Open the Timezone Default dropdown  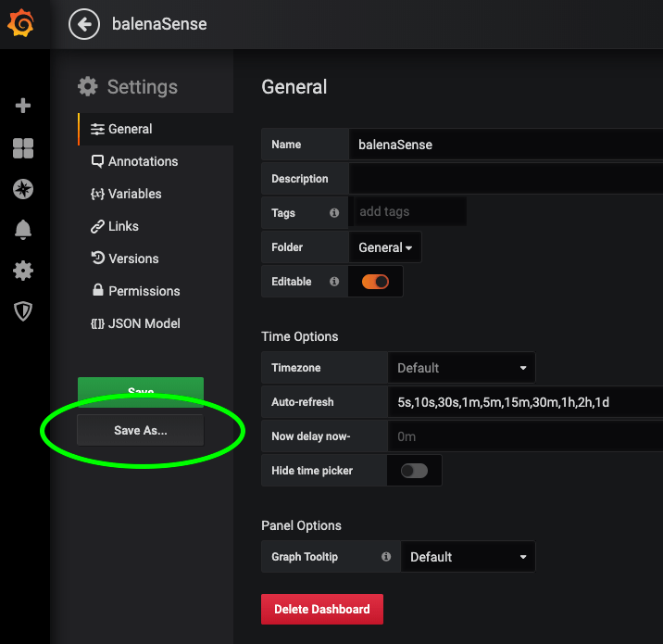(461, 368)
